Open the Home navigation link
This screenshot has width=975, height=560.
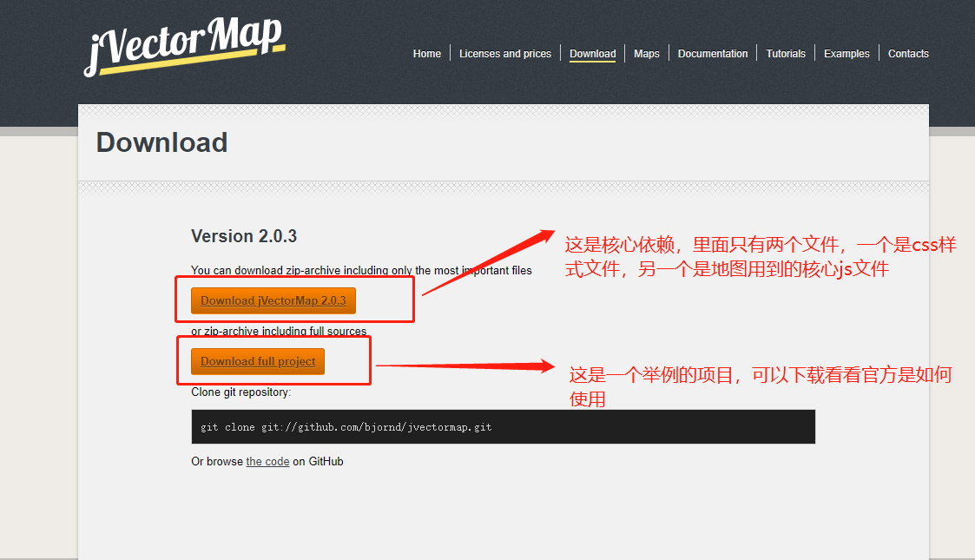(x=426, y=53)
